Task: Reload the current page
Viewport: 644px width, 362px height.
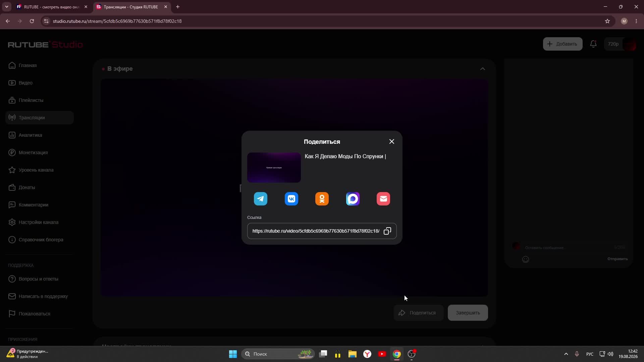Action: (32, 21)
